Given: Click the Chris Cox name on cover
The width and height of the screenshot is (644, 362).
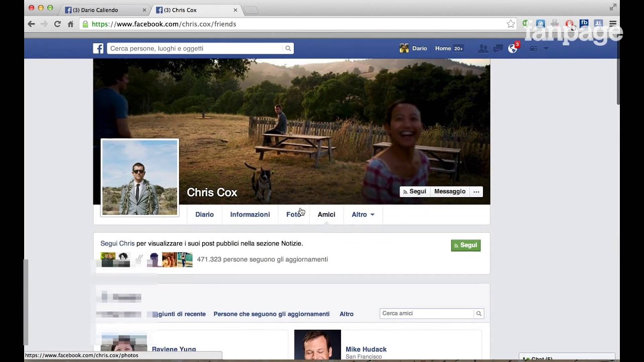Looking at the screenshot, I should point(212,193).
